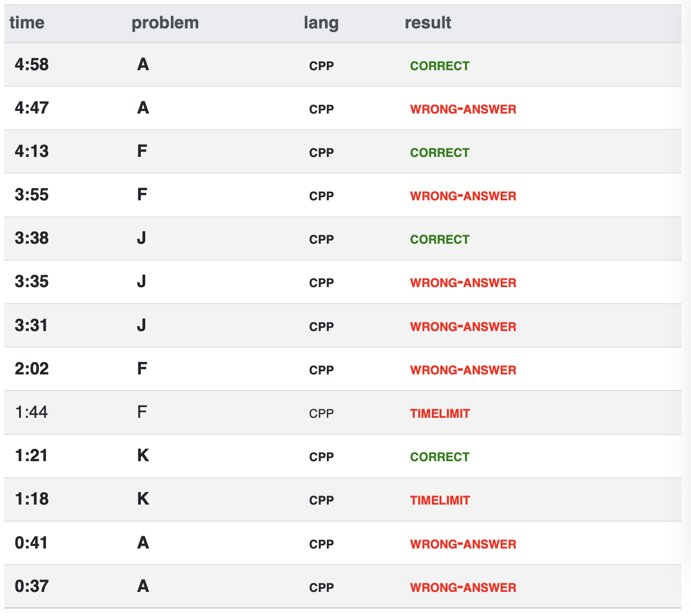Viewport: 691px width, 616px height.
Task: Click the 3:55 submission time
Action: point(32,195)
